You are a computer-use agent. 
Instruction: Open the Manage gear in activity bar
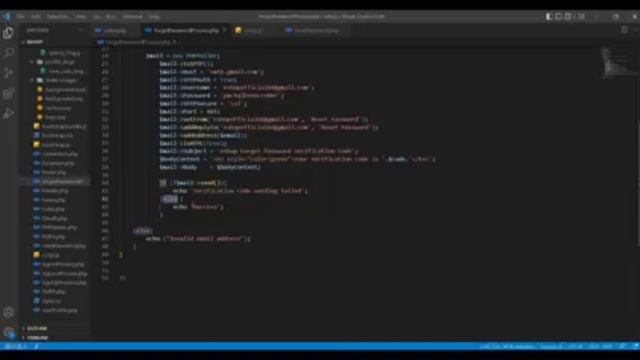click(x=8, y=333)
